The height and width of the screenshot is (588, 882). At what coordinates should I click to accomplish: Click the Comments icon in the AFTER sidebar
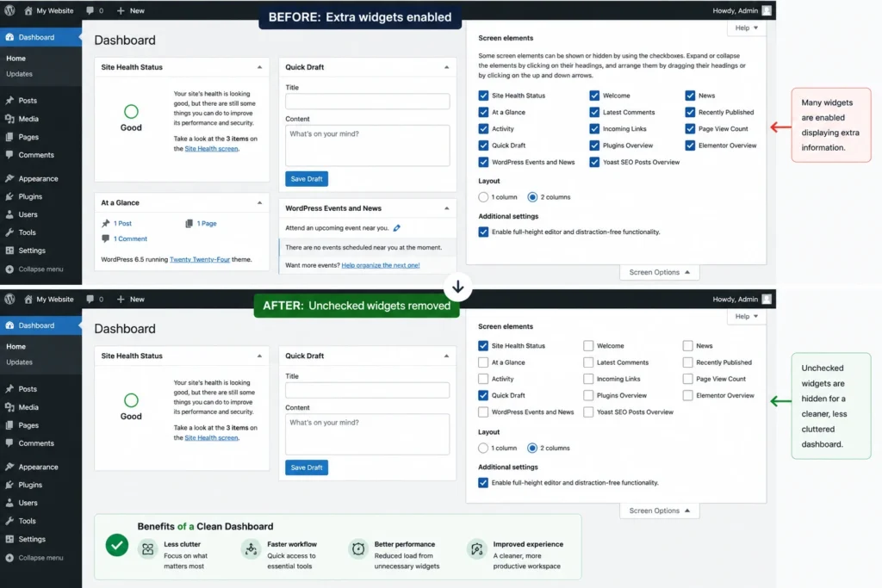coord(9,443)
